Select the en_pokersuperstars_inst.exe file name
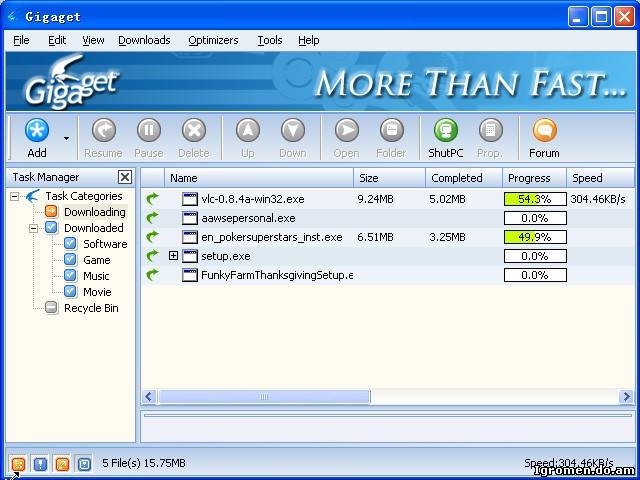This screenshot has width=640, height=480. (272, 237)
